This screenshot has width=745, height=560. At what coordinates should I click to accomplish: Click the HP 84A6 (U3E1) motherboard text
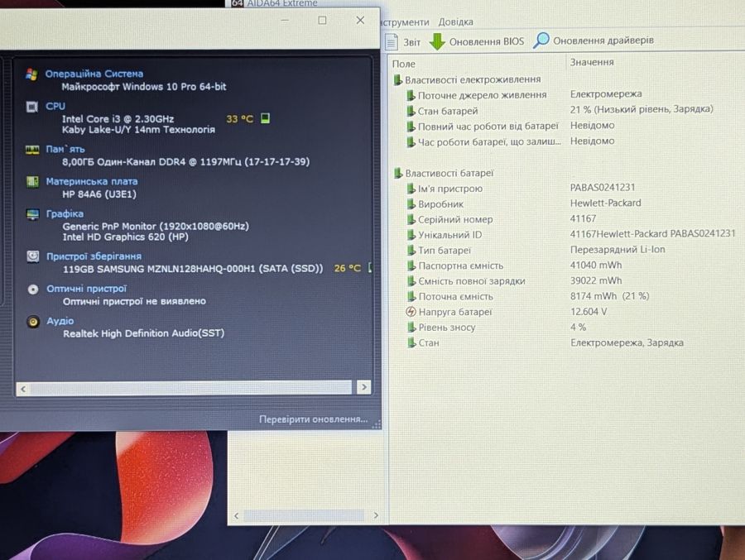(99, 194)
